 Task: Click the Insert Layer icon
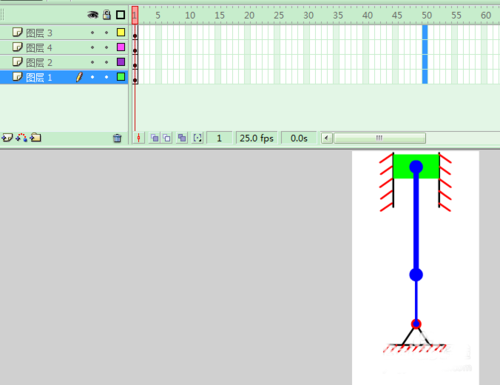click(7, 138)
